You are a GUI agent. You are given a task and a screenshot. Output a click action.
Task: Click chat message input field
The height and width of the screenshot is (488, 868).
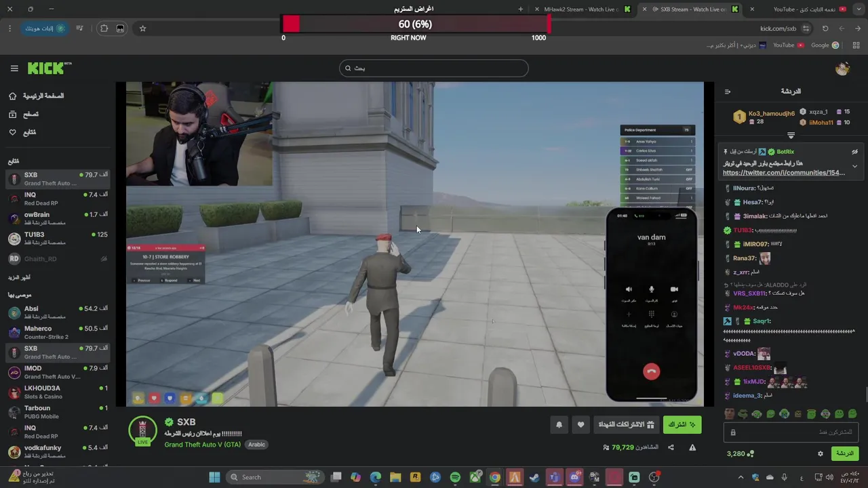[791, 432]
